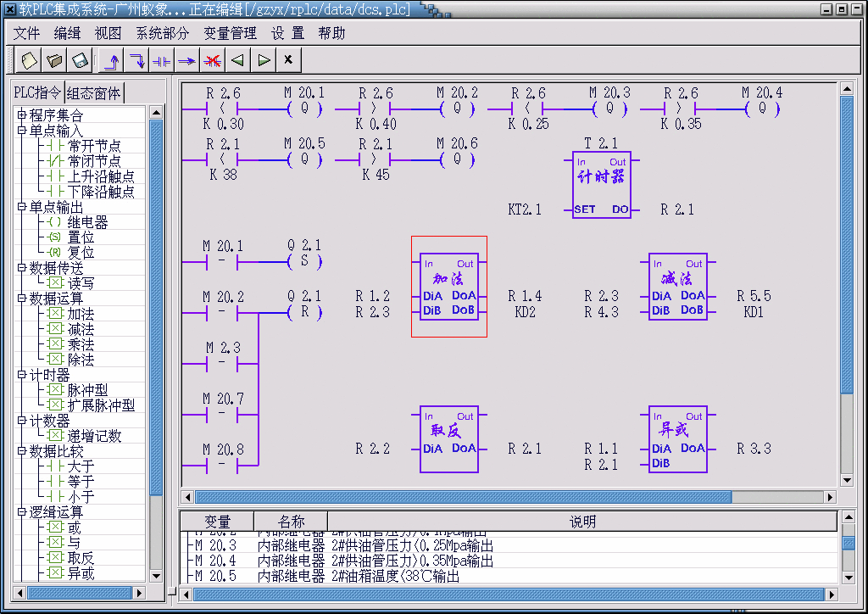Switch to the 组态窗体 tab
868x614 pixels.
[93, 93]
